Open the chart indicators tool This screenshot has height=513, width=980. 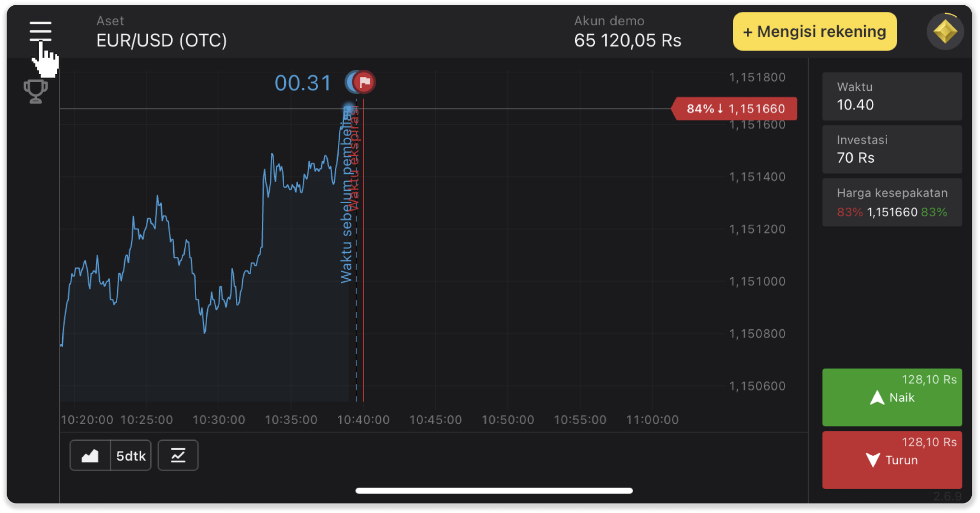click(178, 456)
